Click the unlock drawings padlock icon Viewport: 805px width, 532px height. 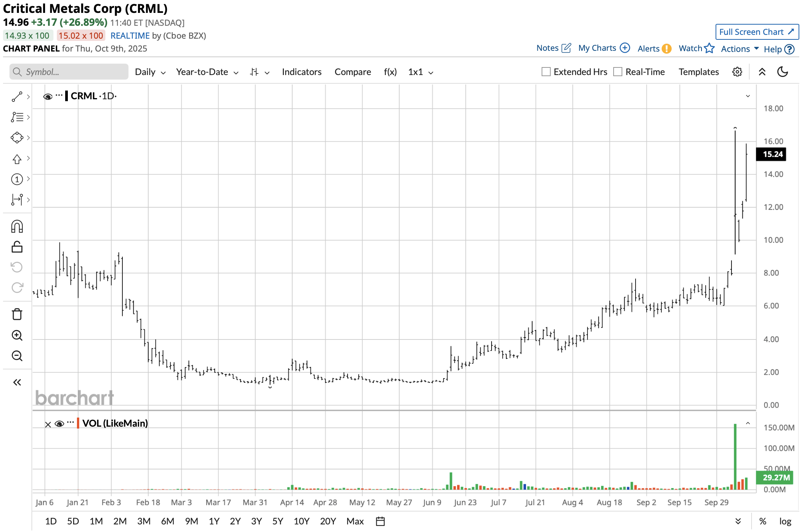(x=17, y=247)
